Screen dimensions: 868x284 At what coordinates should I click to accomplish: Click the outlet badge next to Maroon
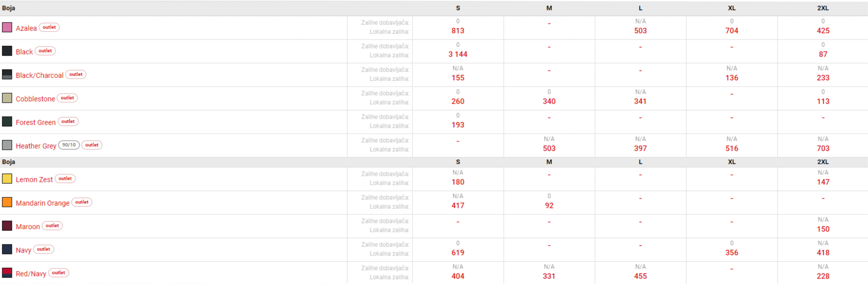tap(52, 226)
